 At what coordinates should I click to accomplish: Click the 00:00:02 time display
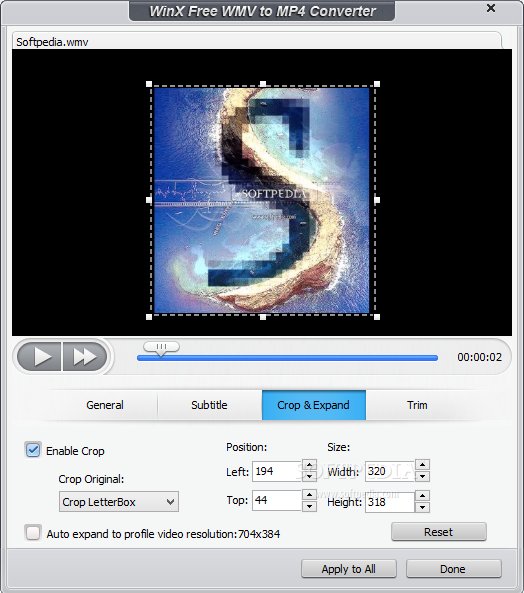pyautogui.click(x=479, y=357)
